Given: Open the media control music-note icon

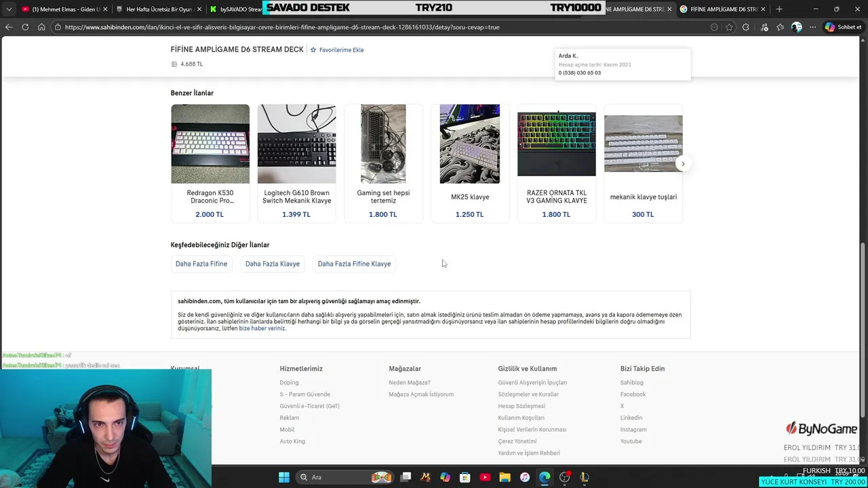Looking at the screenshot, I should point(764,27).
